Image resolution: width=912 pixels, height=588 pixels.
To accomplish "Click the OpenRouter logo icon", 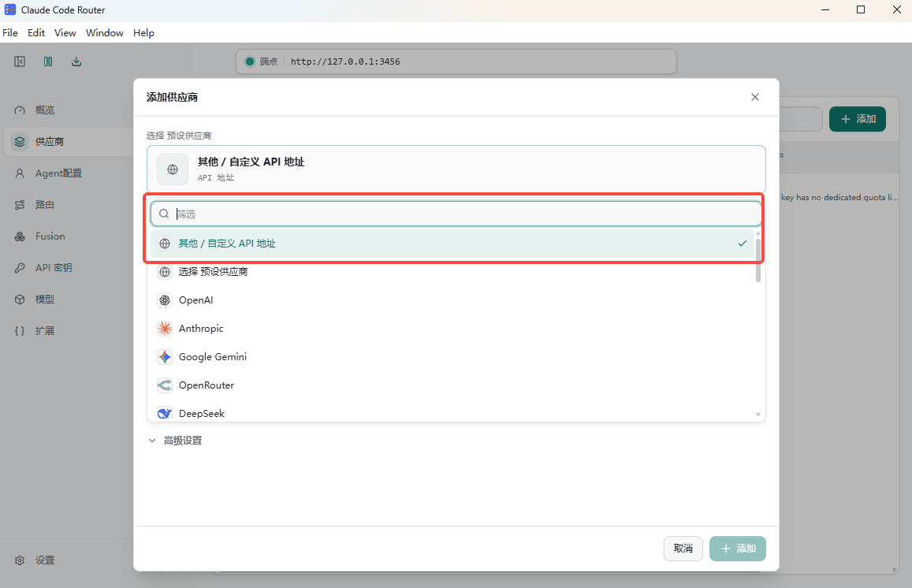I will 166,385.
